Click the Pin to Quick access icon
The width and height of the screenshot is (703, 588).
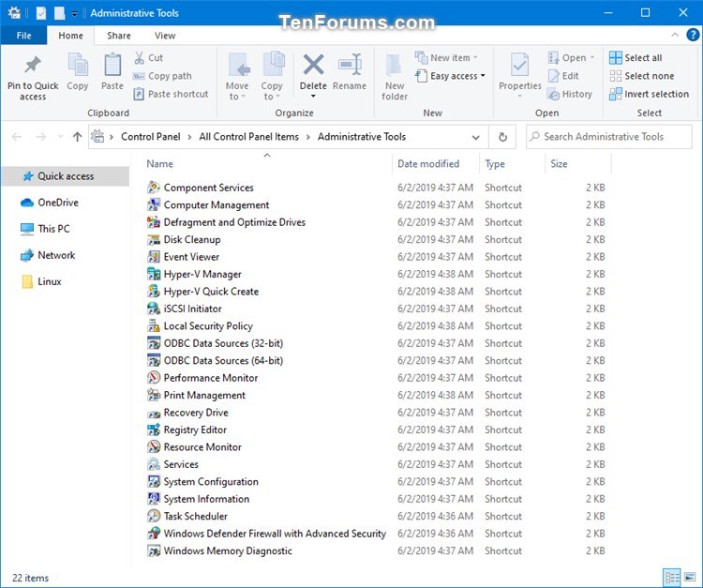(x=33, y=65)
